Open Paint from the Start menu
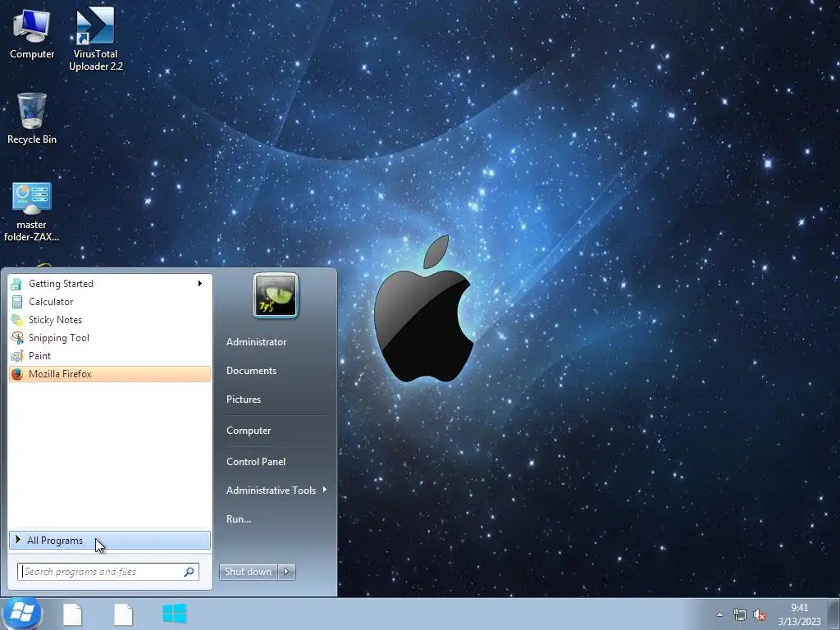840x630 pixels. (110, 356)
